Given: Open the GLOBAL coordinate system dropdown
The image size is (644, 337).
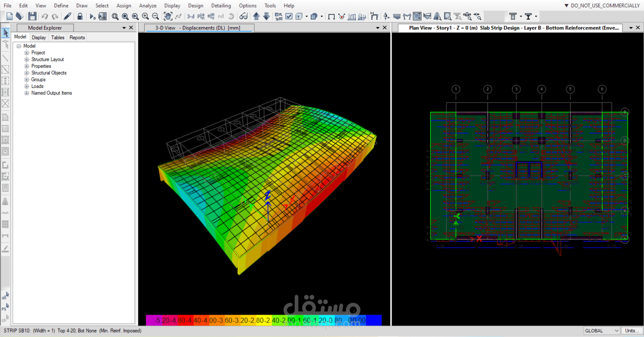Looking at the screenshot, I should pos(602,331).
